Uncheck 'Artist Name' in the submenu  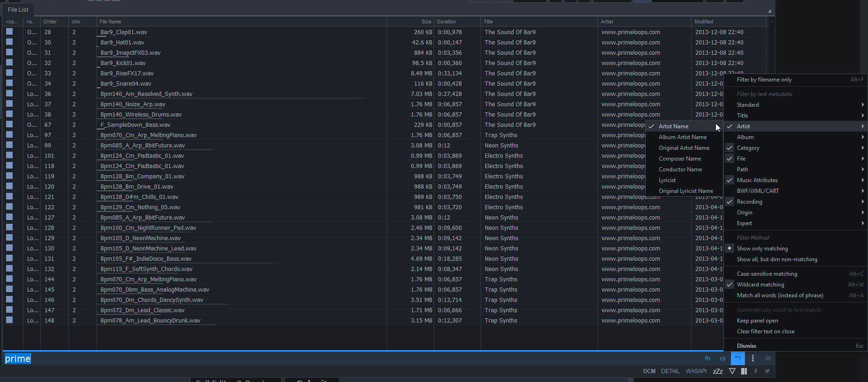click(673, 126)
